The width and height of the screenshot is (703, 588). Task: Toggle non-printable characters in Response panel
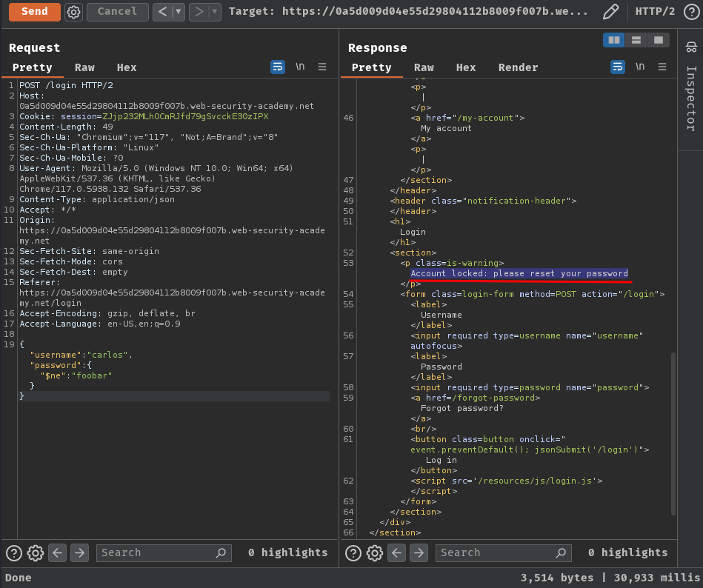coord(640,67)
